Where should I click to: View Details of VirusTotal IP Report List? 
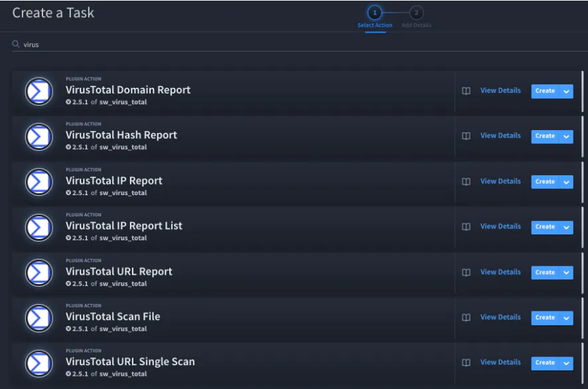(500, 226)
